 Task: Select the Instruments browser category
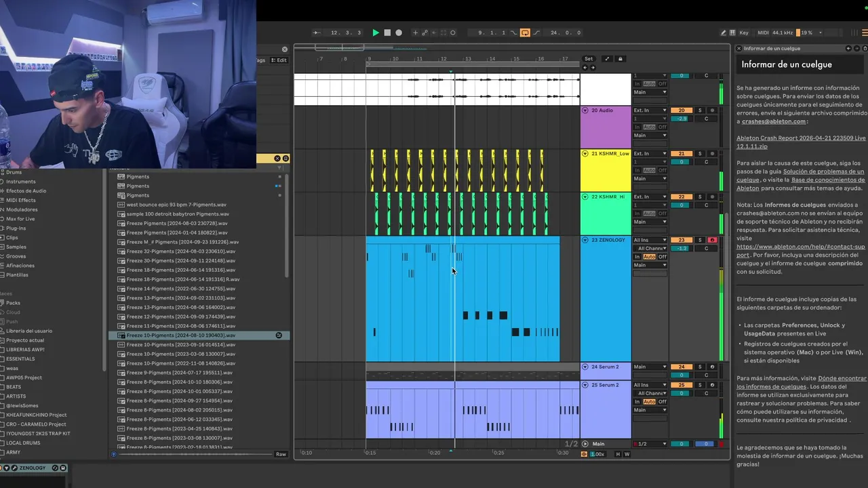[20, 182]
